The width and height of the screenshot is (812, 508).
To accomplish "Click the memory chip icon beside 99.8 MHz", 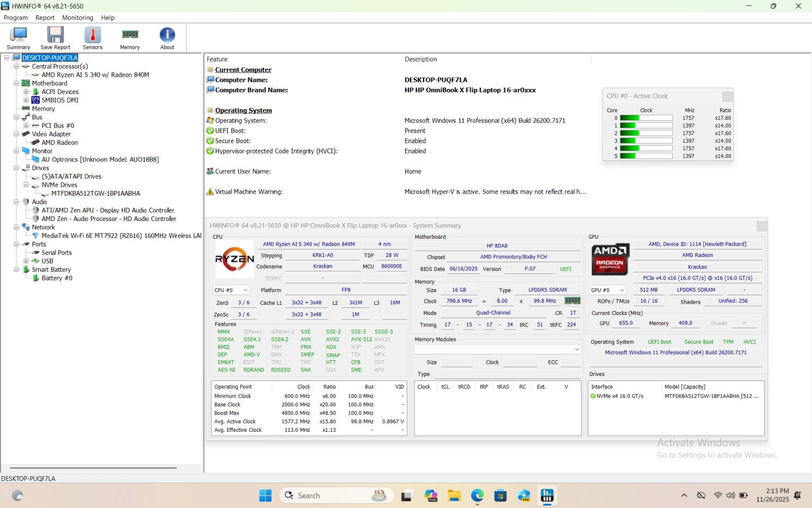I will click(x=572, y=301).
